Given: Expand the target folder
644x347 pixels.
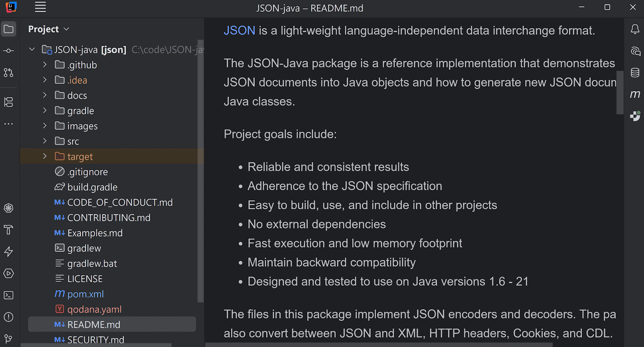Looking at the screenshot, I should [x=45, y=156].
